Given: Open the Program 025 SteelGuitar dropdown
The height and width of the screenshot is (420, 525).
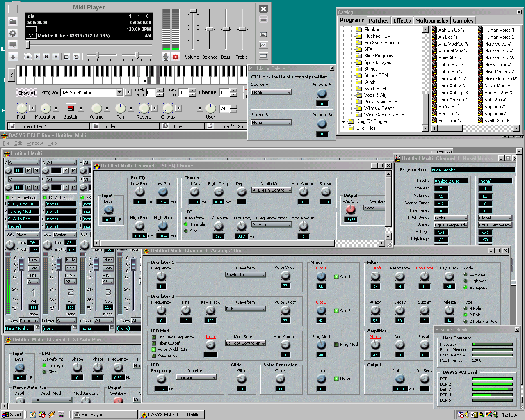Looking at the screenshot, I should [119, 93].
